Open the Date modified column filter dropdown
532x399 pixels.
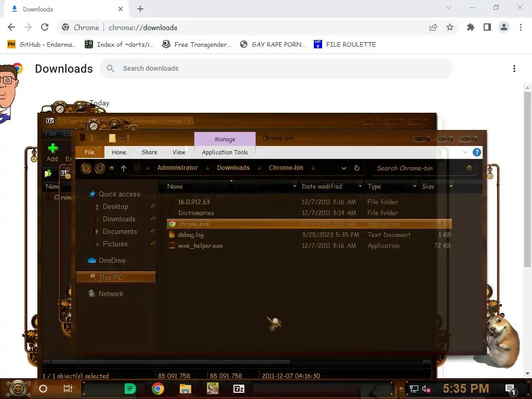click(x=360, y=187)
